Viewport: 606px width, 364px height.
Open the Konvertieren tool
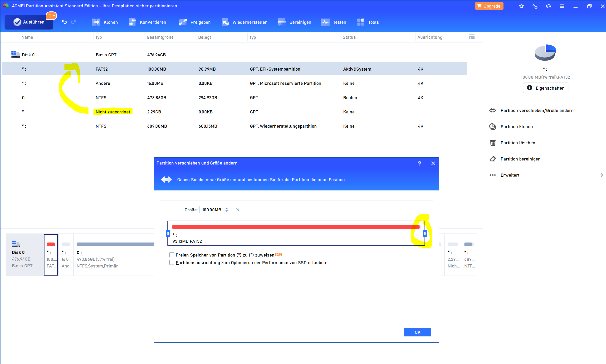point(132,22)
